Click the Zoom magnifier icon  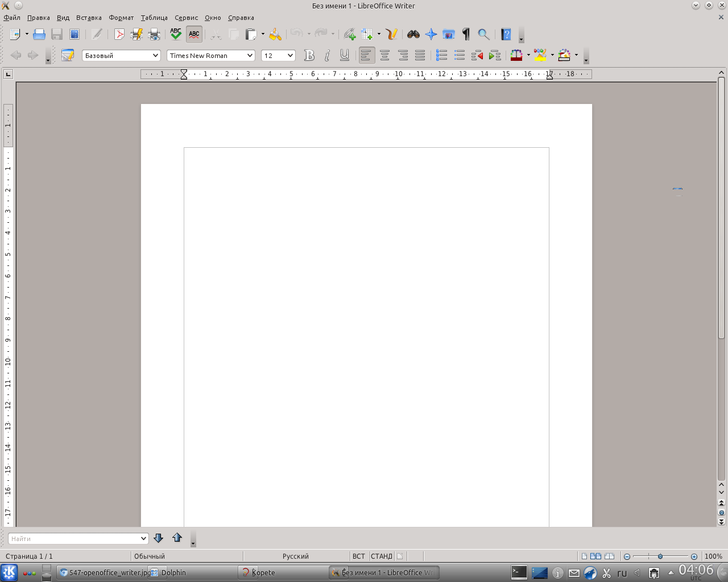tap(484, 34)
